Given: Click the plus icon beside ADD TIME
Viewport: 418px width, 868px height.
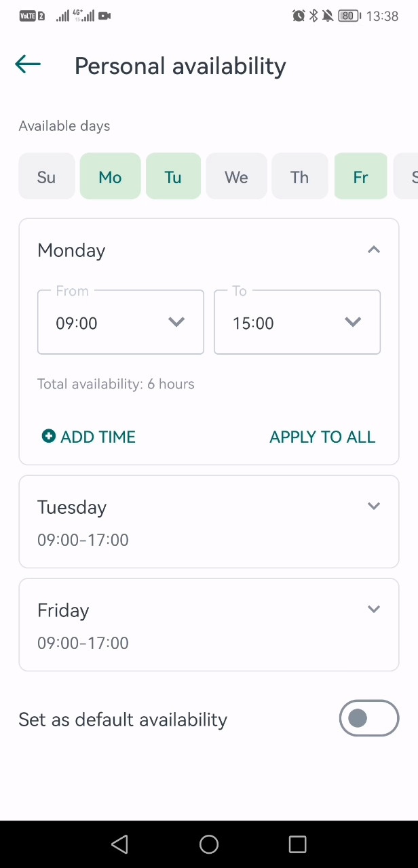Looking at the screenshot, I should pos(48,436).
